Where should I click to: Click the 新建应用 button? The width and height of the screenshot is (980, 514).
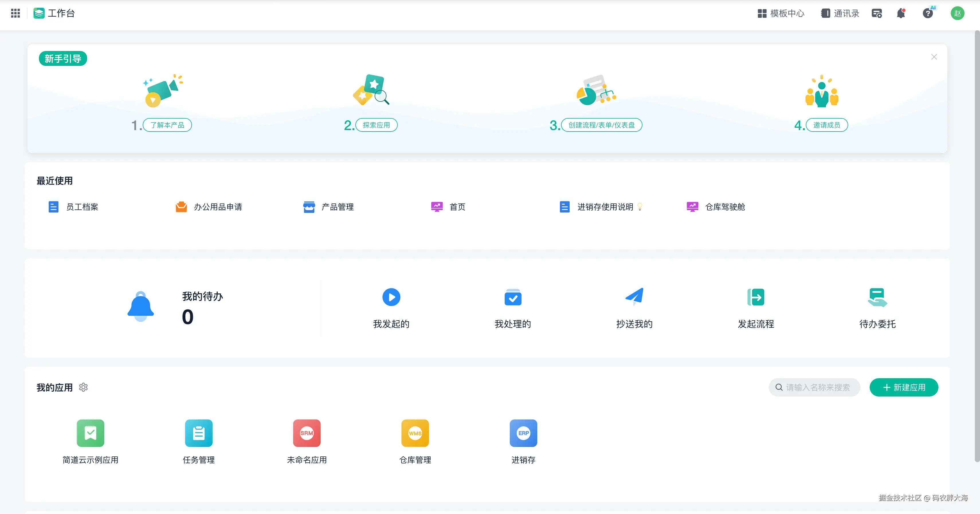point(903,387)
